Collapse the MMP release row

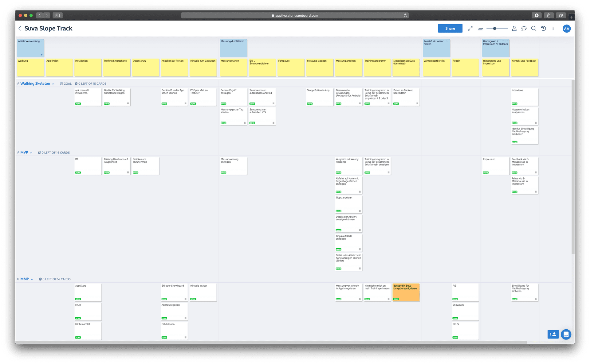pos(18,279)
